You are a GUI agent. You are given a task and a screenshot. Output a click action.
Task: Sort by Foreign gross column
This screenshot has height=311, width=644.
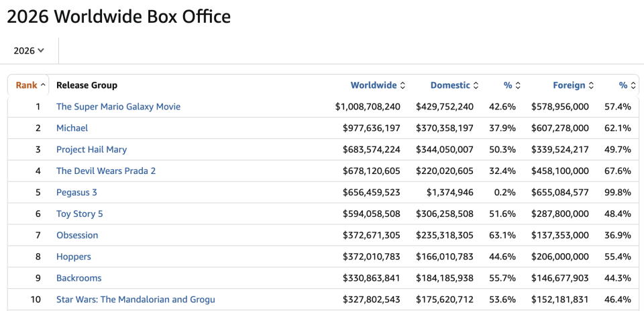(569, 85)
